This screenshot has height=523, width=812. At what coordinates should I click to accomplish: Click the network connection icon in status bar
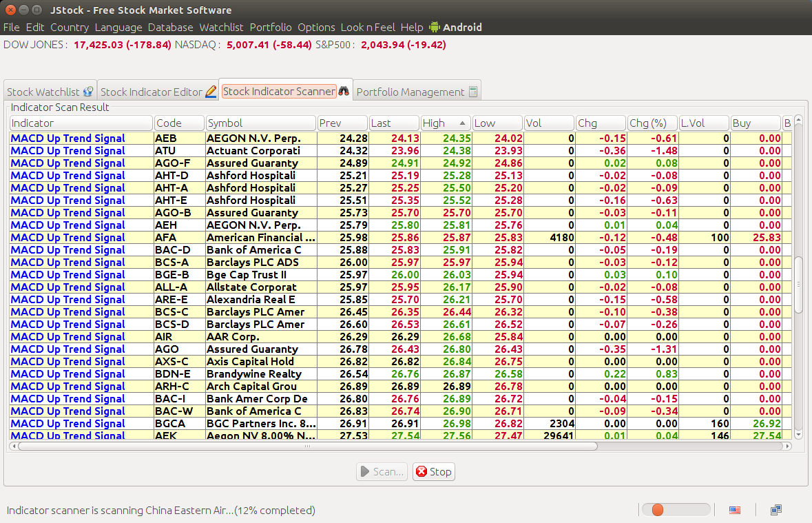point(775,510)
